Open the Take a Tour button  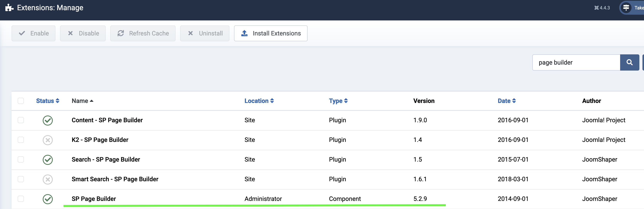coord(632,8)
